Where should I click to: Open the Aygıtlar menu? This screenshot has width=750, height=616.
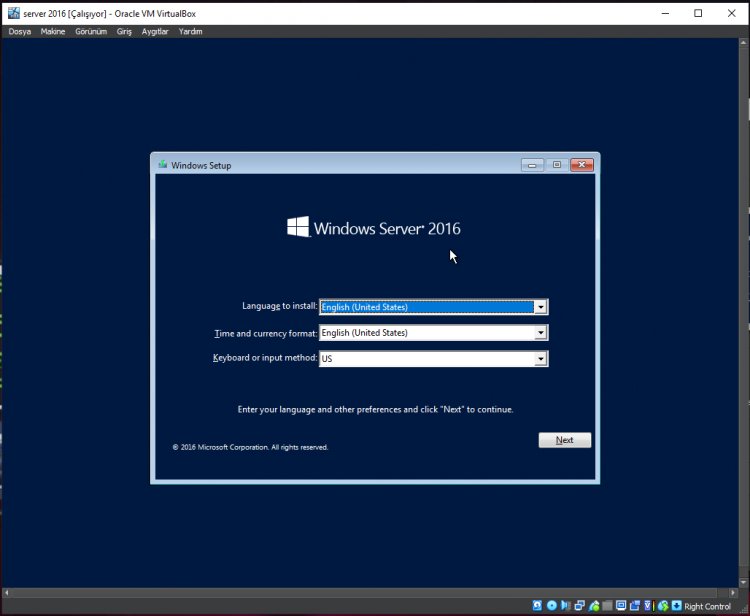pos(155,32)
